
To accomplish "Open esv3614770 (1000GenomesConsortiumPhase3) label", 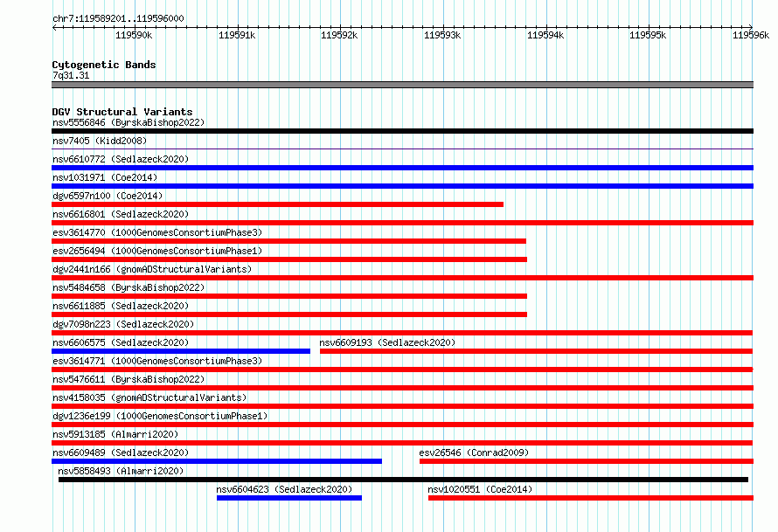I will [x=157, y=232].
